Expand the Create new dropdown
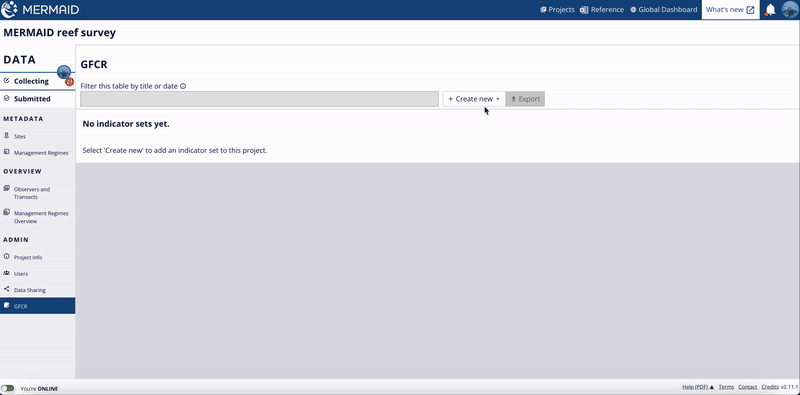This screenshot has width=800, height=395. point(474,99)
